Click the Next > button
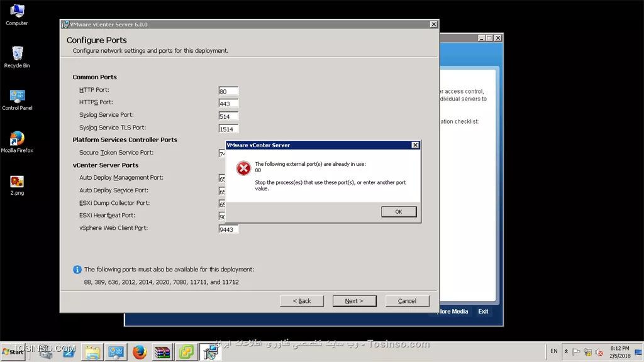Screen dimensions: 644x362 355,301
